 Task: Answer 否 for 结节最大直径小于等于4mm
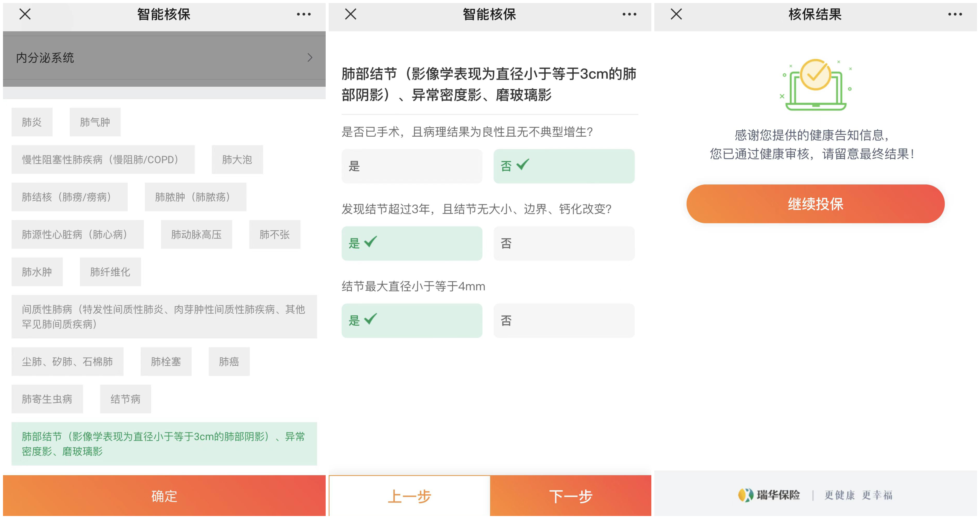click(x=564, y=320)
